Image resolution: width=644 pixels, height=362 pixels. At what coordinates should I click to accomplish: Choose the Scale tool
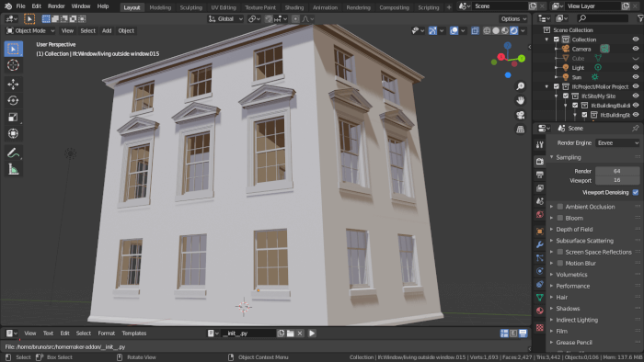pyautogui.click(x=13, y=117)
